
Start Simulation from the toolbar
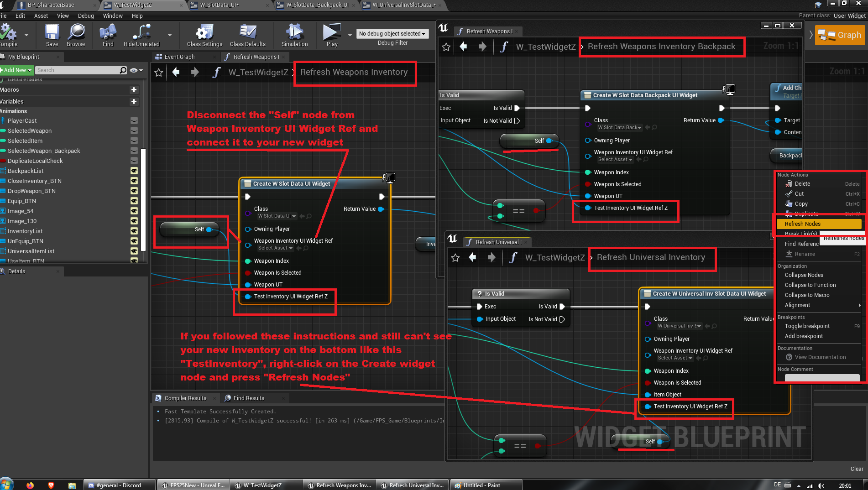click(294, 35)
